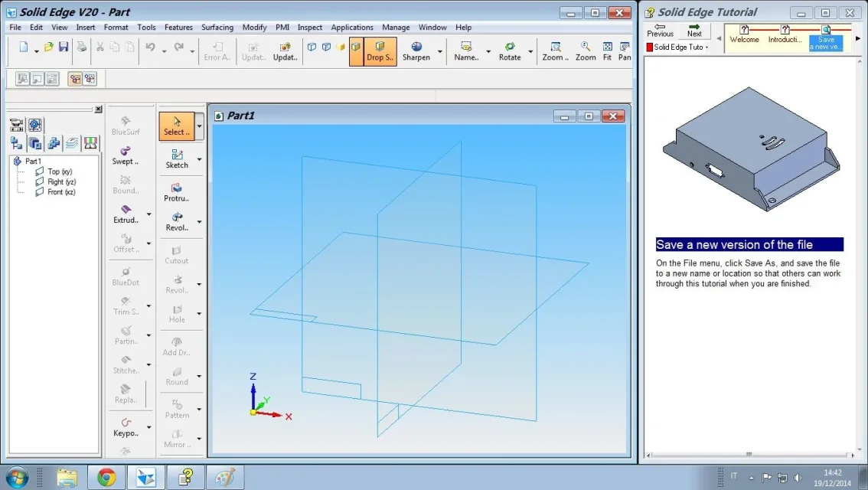Undo the last action in the toolbar
This screenshot has height=490, width=868.
[x=151, y=47]
